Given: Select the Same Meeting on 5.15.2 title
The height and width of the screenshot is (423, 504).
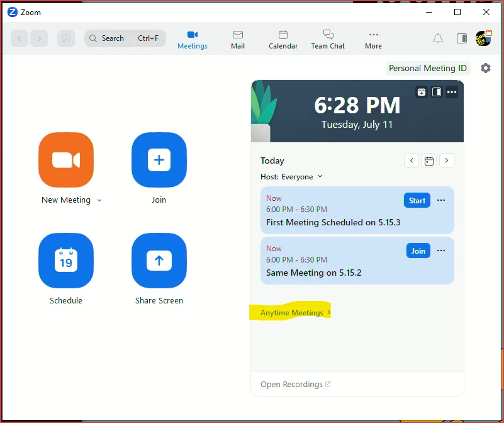Looking at the screenshot, I should click(314, 273).
